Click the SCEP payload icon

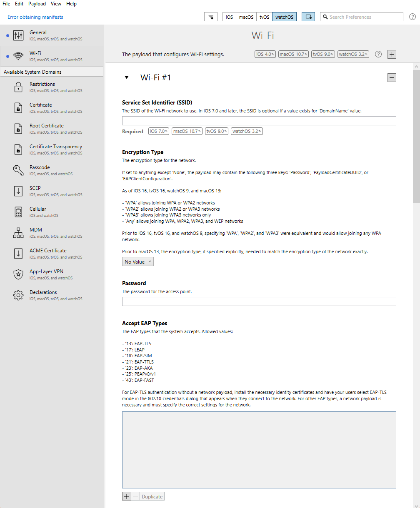(18, 191)
